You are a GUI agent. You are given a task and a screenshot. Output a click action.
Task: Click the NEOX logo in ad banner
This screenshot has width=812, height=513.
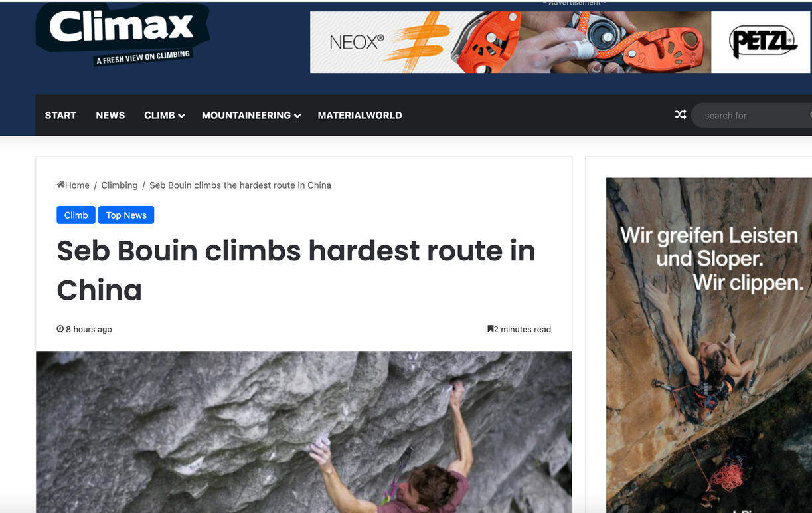357,43
